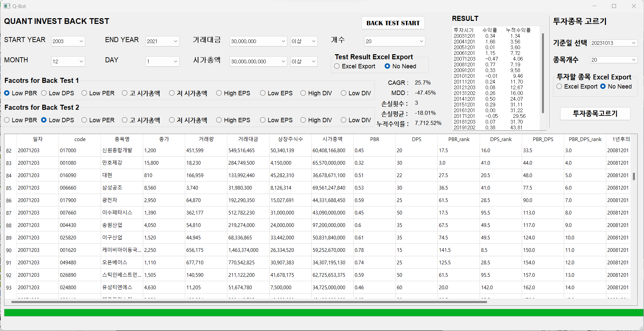Select High EPS in Back Test 1 factors
Screen dimensions: 644x331
(x=233, y=93)
